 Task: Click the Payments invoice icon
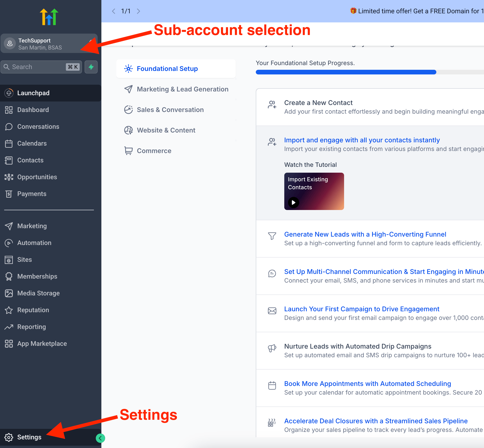9,194
